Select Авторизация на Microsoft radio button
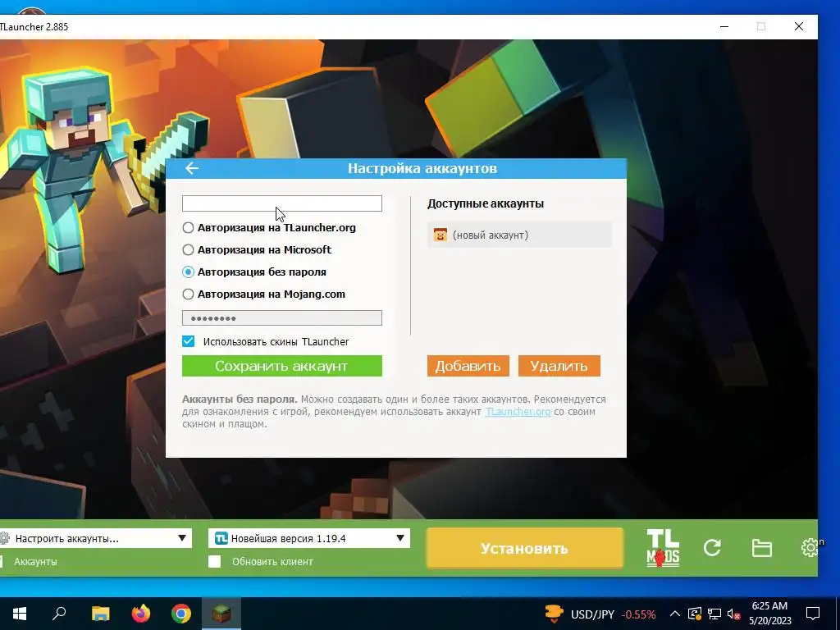The image size is (840, 630). (188, 249)
